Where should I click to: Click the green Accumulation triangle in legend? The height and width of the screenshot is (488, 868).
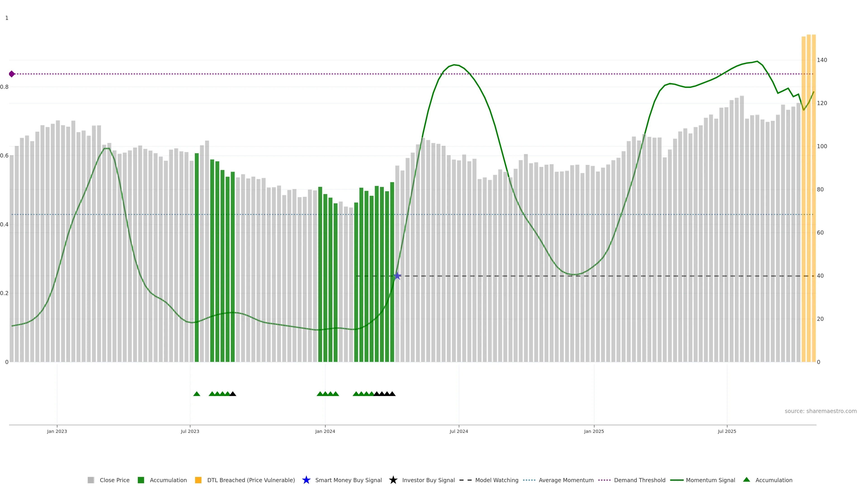pos(746,480)
